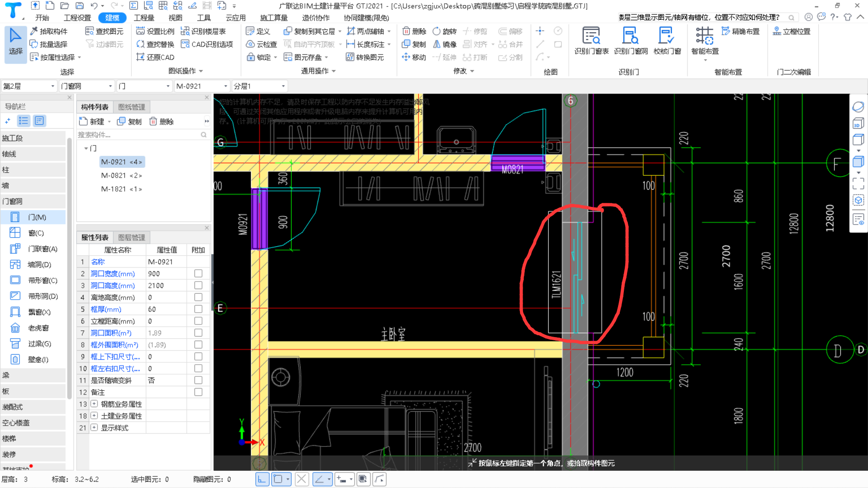Select 飘窗(X) bay window in navigation
Image resolution: width=868 pixels, height=488 pixels.
click(33, 312)
